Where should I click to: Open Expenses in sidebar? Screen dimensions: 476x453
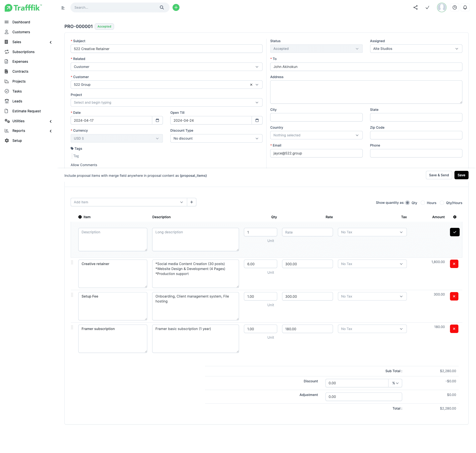[x=20, y=61]
